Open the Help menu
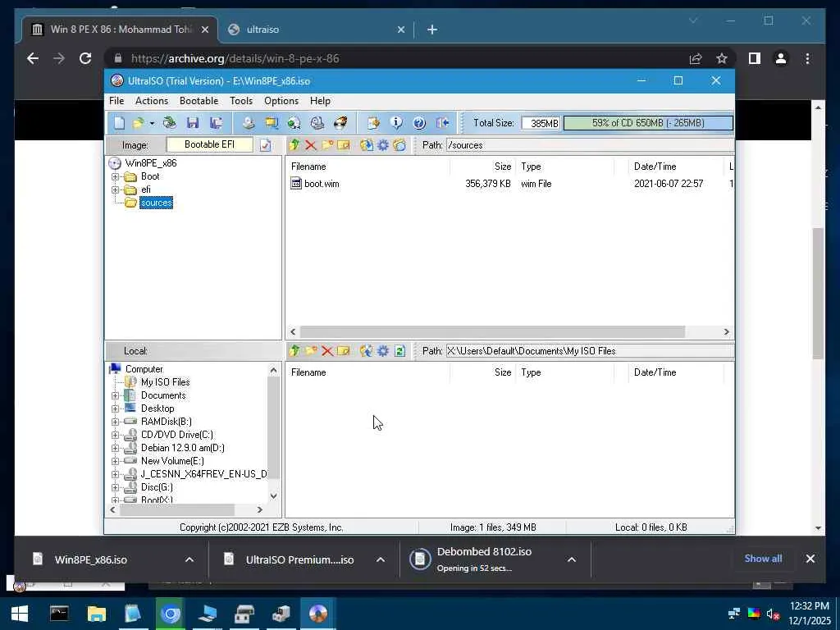840x630 pixels. click(321, 101)
